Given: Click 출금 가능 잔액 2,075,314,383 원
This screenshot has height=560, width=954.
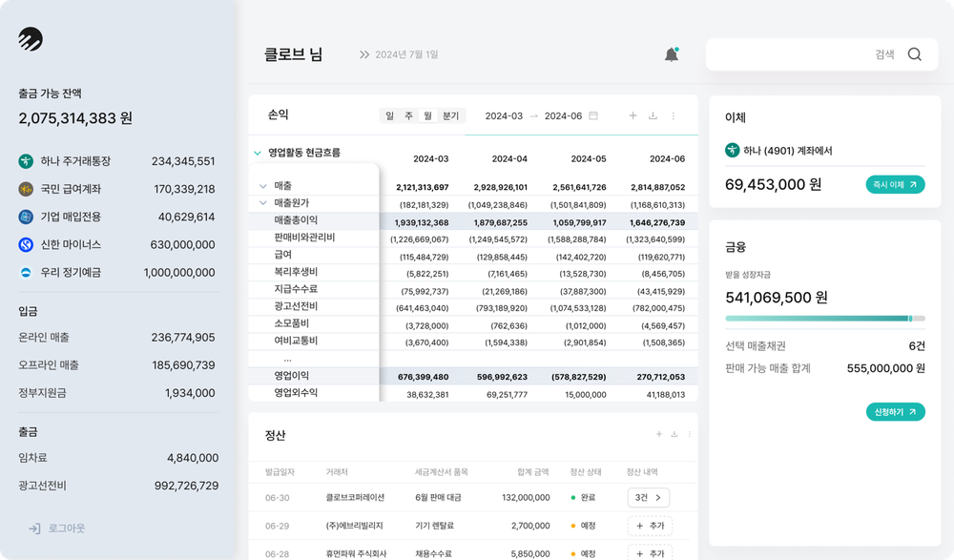Looking at the screenshot, I should (75, 118).
